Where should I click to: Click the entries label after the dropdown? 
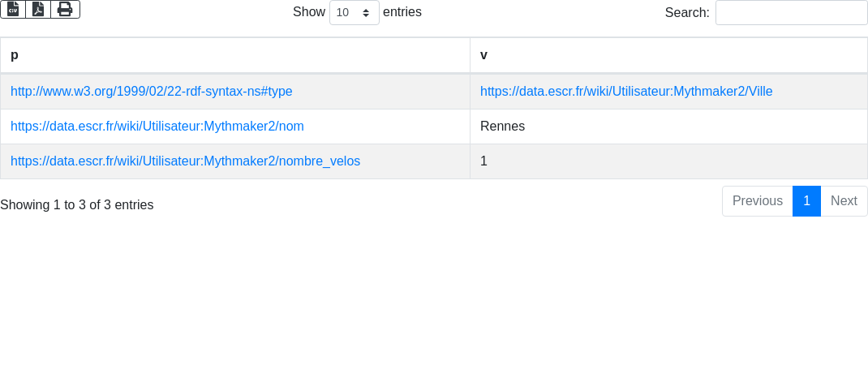[x=402, y=12]
